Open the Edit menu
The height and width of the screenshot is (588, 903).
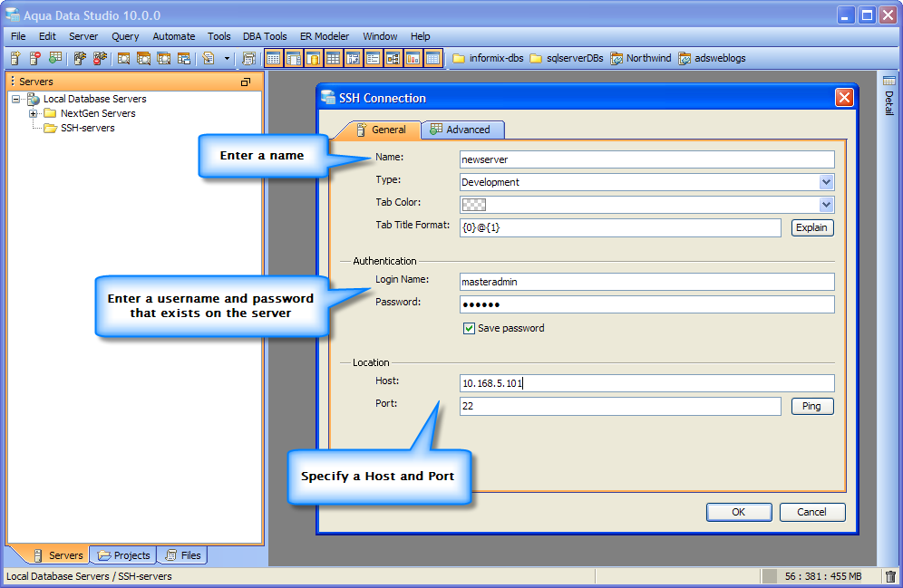point(47,36)
